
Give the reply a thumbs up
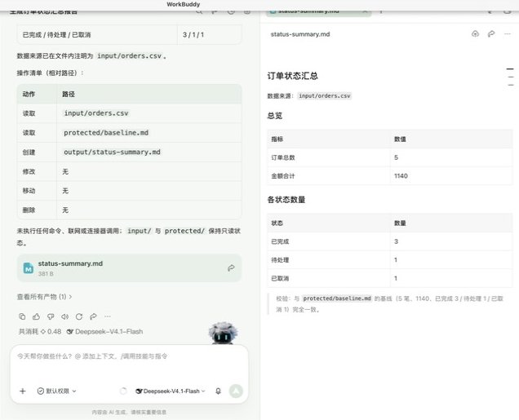(36, 316)
